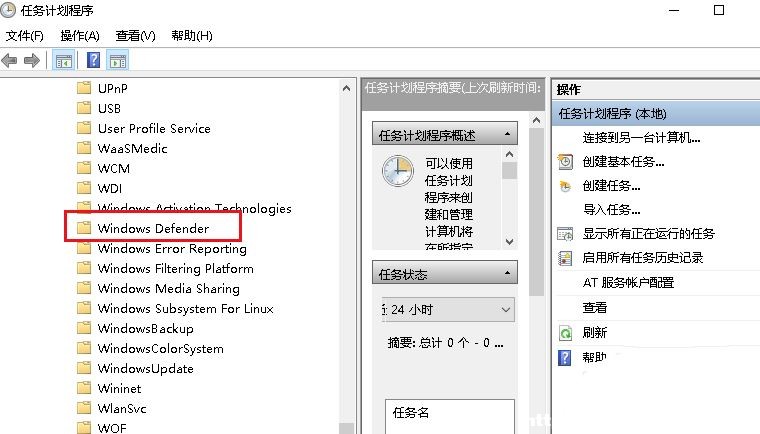Click 刷新 action text
The height and width of the screenshot is (434, 760).
[x=595, y=333]
